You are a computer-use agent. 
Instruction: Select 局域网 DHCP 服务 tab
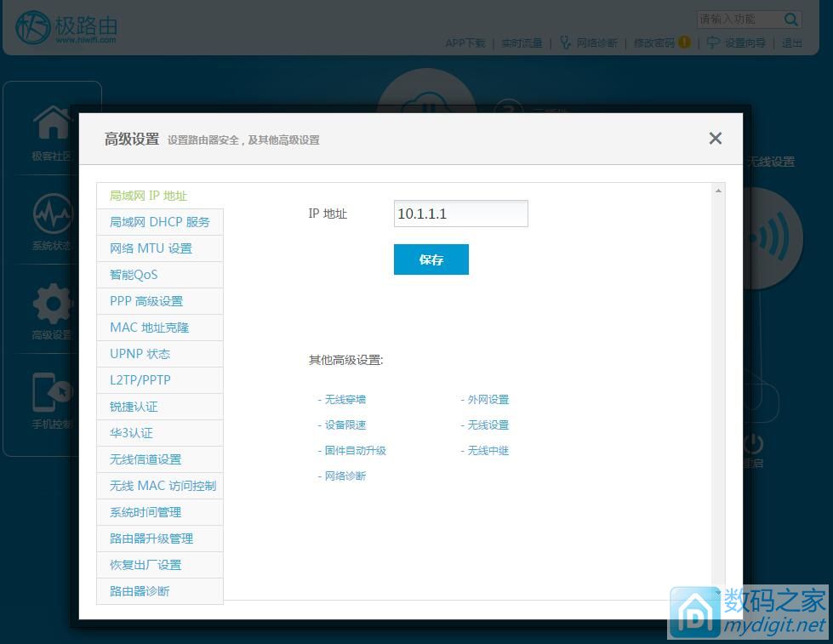click(160, 222)
